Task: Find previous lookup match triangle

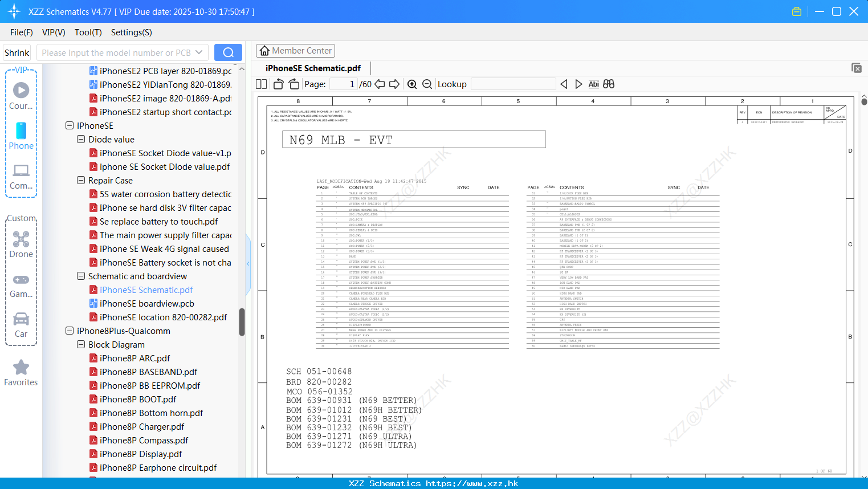Action: click(564, 84)
